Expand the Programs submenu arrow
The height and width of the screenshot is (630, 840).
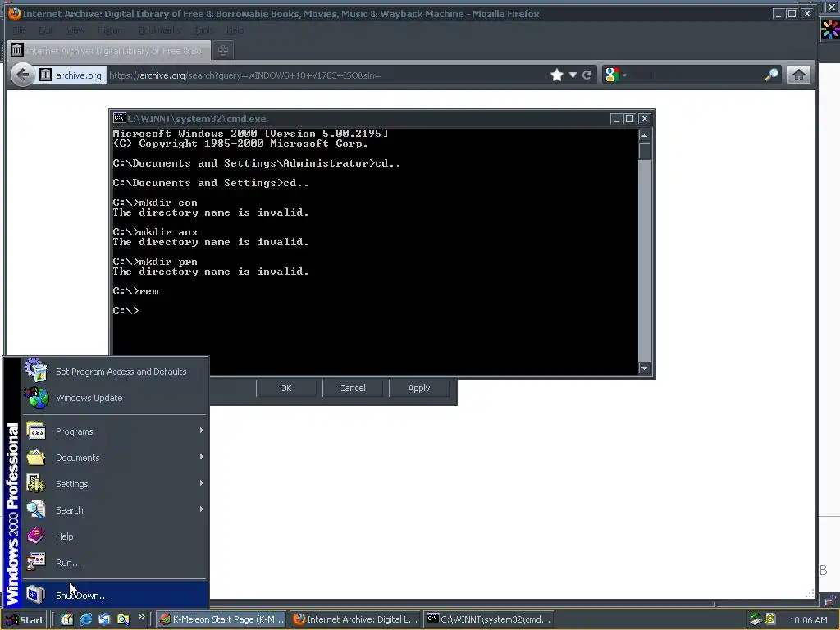(202, 430)
